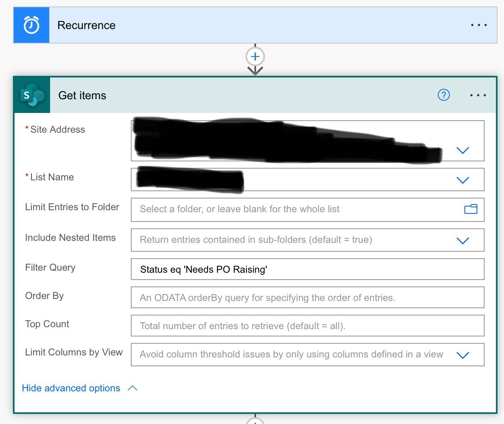Open help for the Get items action
Viewport: 504px width, 424px height.
(443, 95)
